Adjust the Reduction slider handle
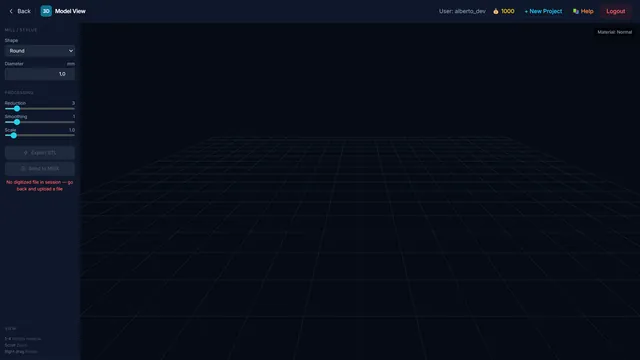The width and height of the screenshot is (640, 360). (17, 109)
